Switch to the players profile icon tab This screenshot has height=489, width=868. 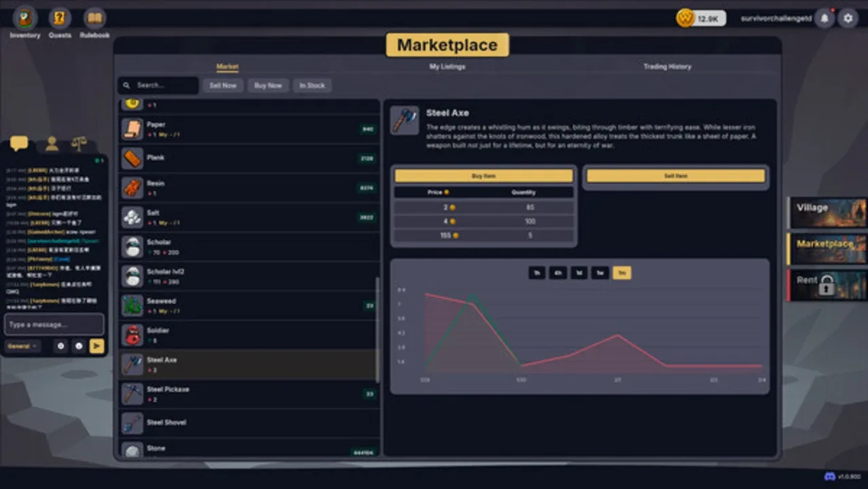(x=52, y=144)
